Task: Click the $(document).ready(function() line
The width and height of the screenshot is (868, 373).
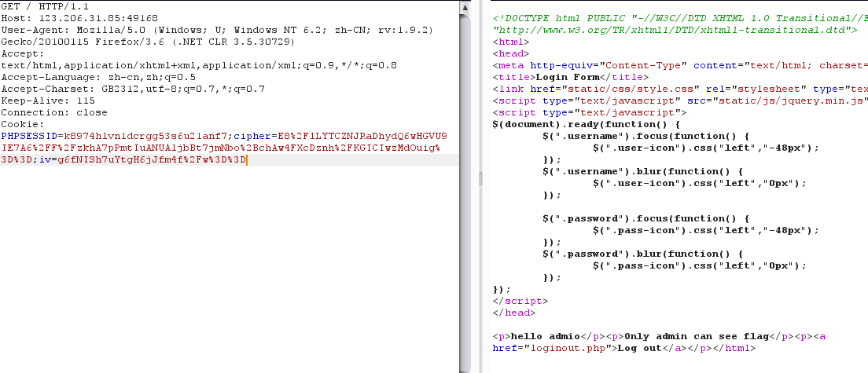Action: (x=586, y=124)
